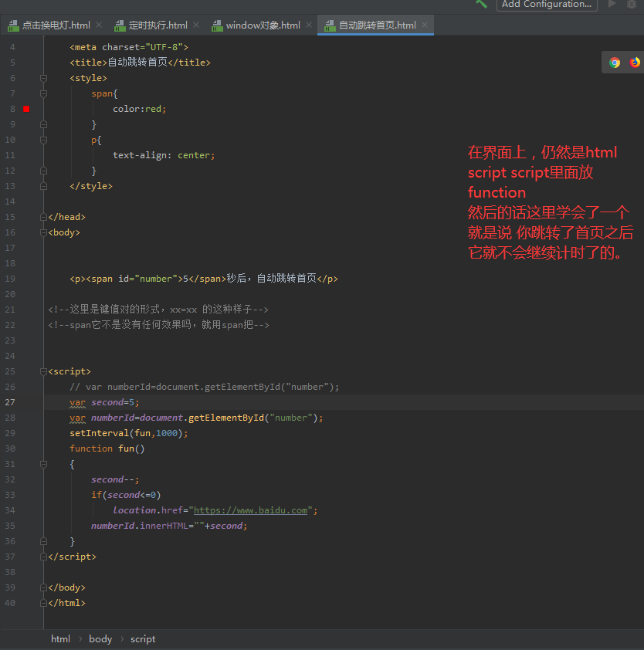The width and height of the screenshot is (644, 650).
Task: Collapse the <style> block fold marker
Action: pyautogui.click(x=43, y=78)
